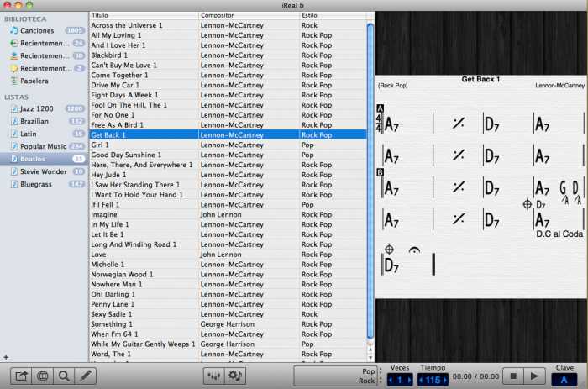The image size is (588, 389).
Task: Select song Across the Universe 1
Action: (x=228, y=25)
